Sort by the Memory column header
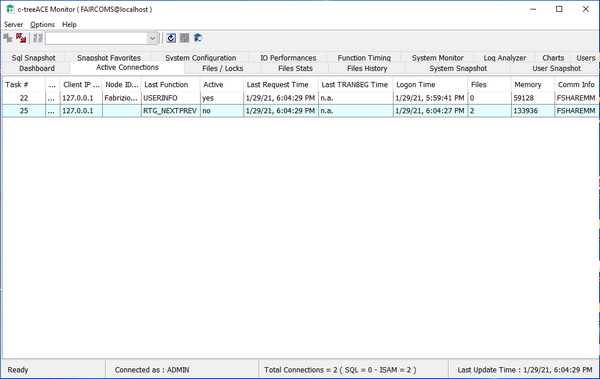 [533, 85]
